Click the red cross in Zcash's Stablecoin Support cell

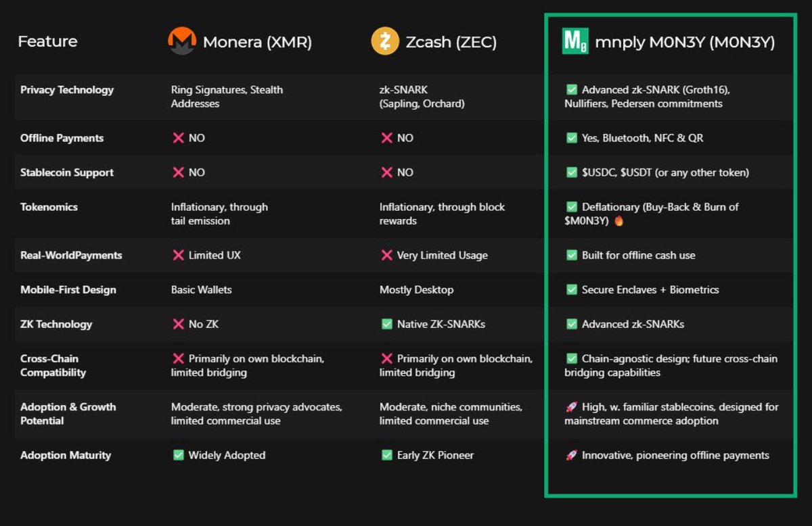tap(387, 172)
